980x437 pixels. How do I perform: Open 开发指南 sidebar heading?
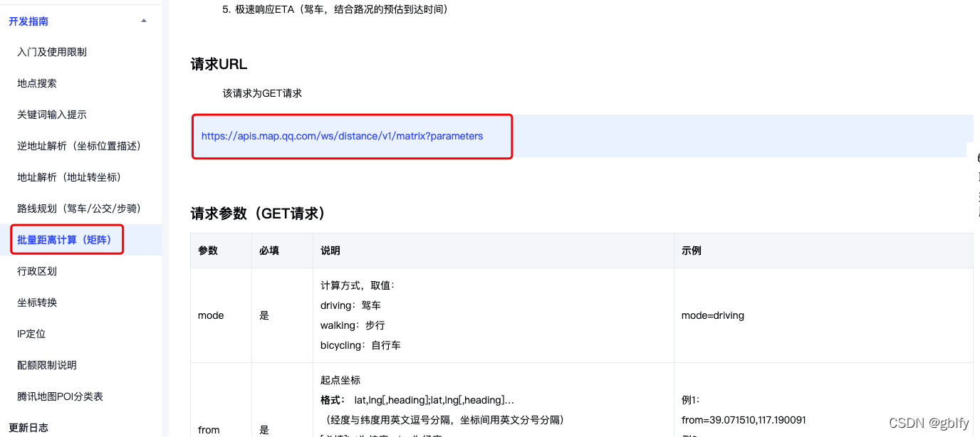[x=28, y=21]
